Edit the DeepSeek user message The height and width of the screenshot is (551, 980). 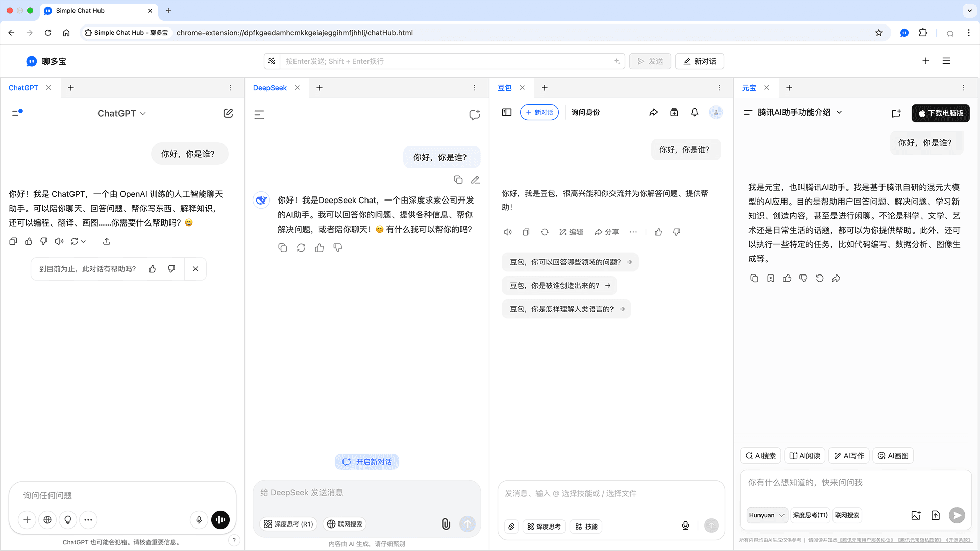pos(475,180)
